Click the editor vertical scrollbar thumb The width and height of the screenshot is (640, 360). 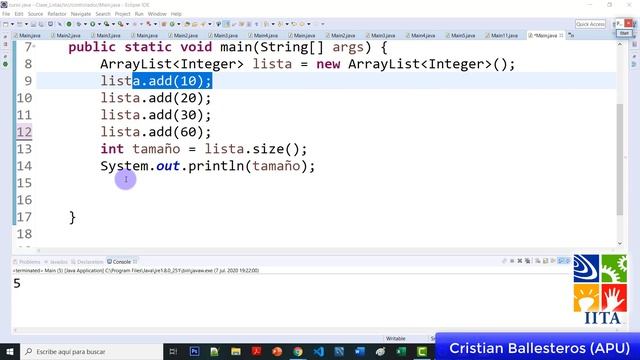(x=620, y=159)
